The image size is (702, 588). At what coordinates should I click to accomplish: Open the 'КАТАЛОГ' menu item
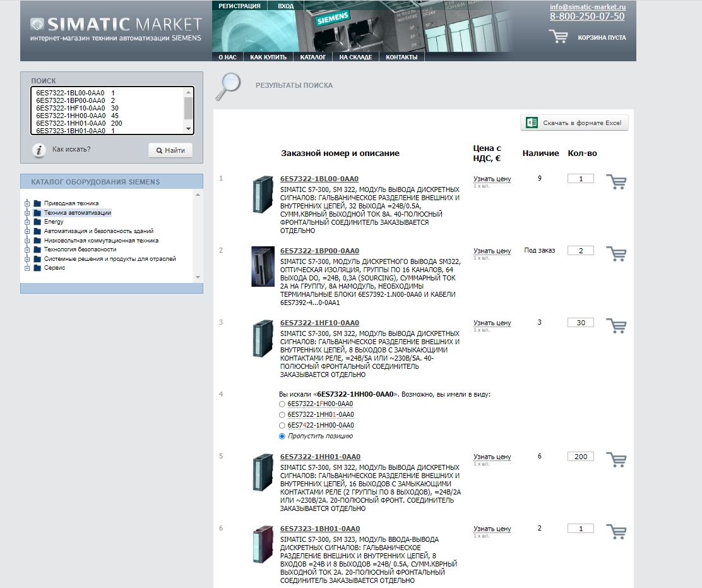point(312,57)
